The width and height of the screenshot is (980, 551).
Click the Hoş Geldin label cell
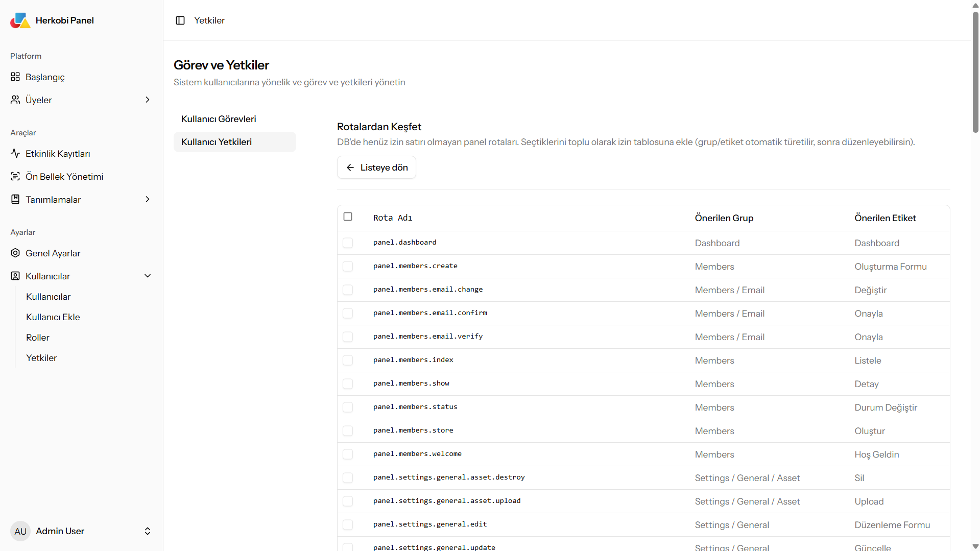tap(877, 454)
